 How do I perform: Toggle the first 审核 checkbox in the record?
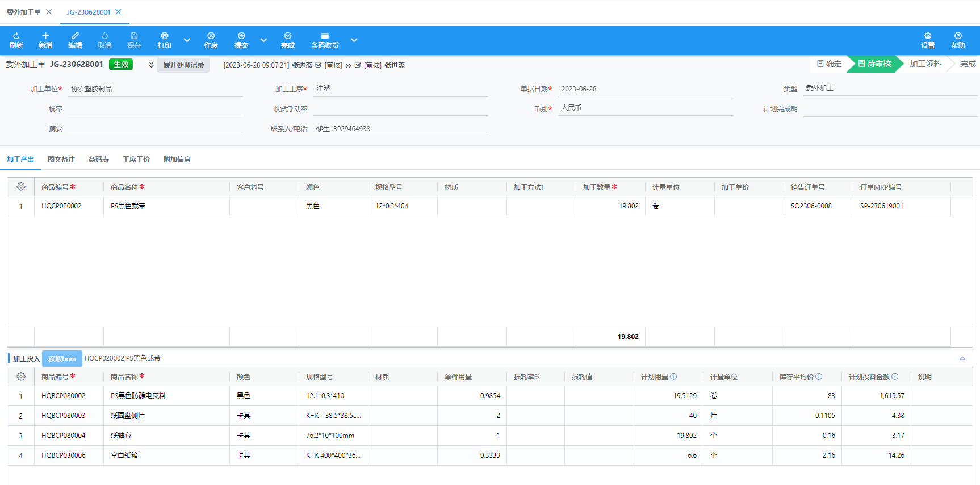[x=319, y=65]
